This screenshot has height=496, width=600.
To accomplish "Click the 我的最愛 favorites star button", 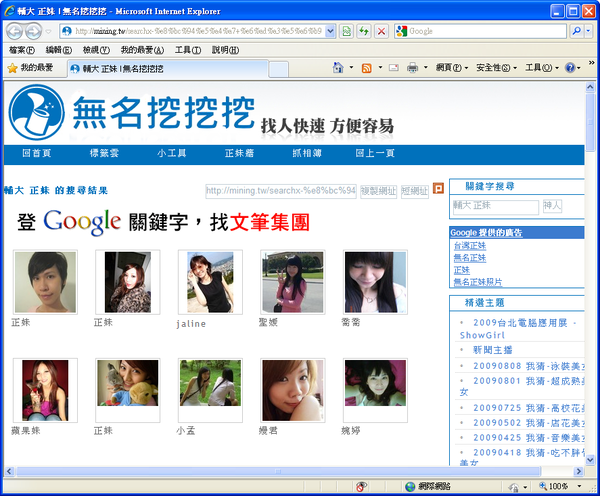I will (30, 68).
